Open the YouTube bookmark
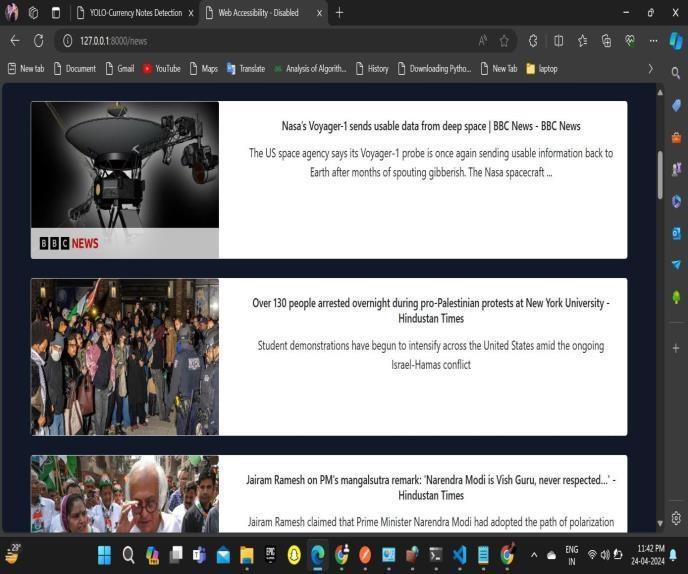The height and width of the screenshot is (574, 688). [x=161, y=68]
